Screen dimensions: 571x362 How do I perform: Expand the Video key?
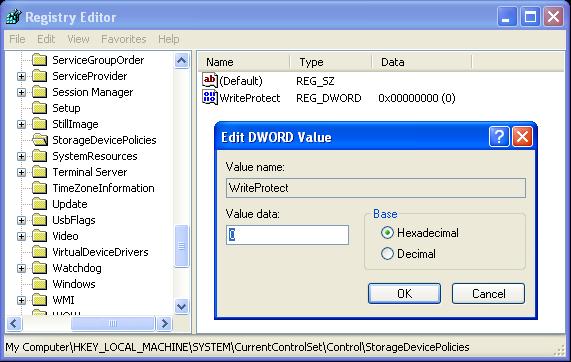[x=21, y=236]
